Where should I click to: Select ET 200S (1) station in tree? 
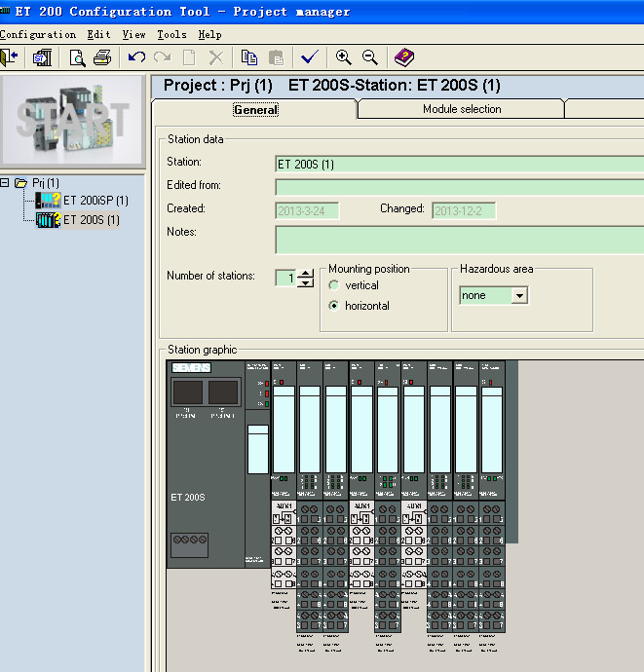point(91,220)
